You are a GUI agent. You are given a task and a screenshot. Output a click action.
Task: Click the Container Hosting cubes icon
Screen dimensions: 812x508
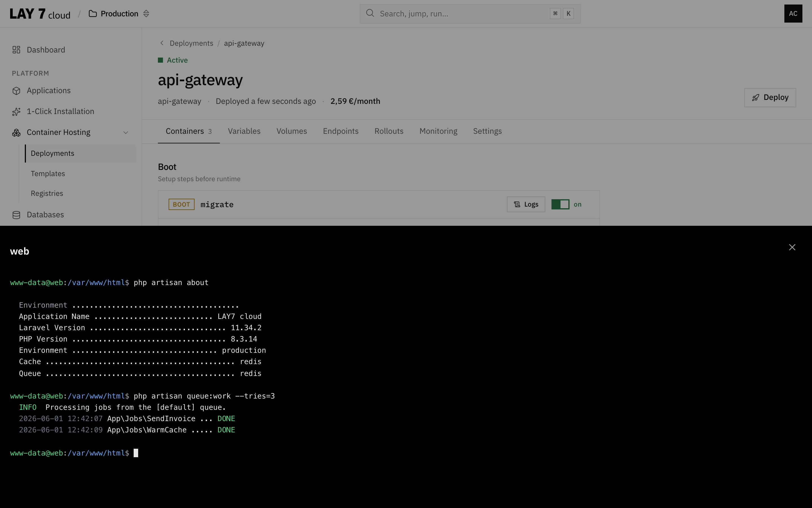pyautogui.click(x=16, y=132)
